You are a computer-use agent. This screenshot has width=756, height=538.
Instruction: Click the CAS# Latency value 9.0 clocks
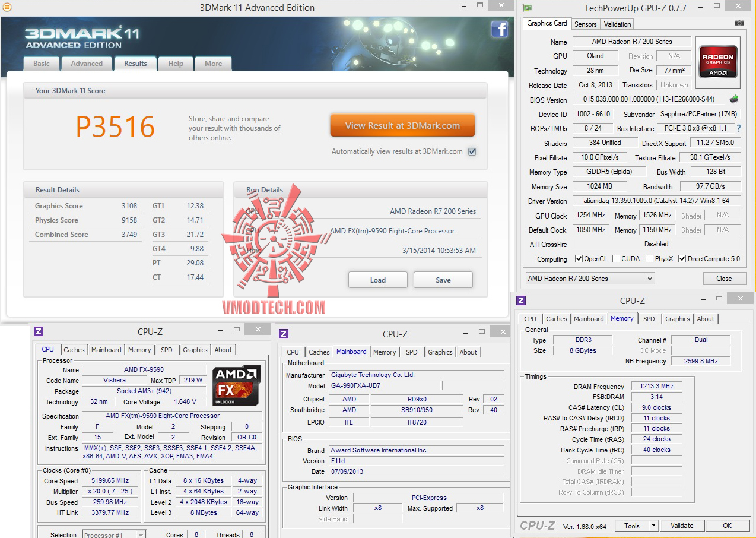tap(656, 408)
